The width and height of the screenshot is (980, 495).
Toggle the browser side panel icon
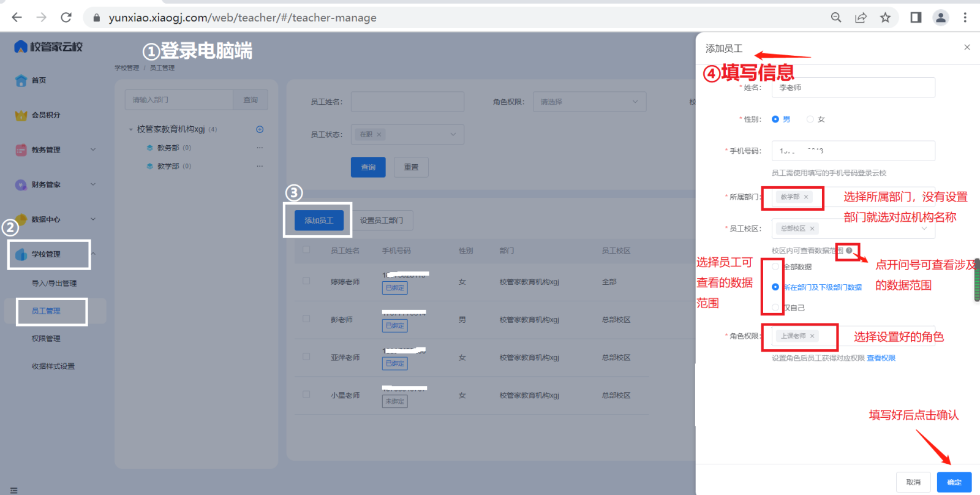click(x=916, y=18)
